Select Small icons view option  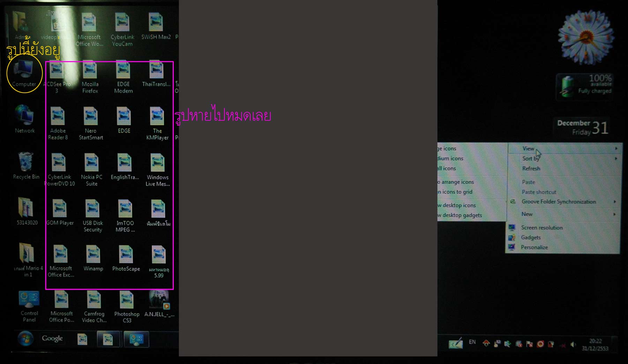pos(472,168)
